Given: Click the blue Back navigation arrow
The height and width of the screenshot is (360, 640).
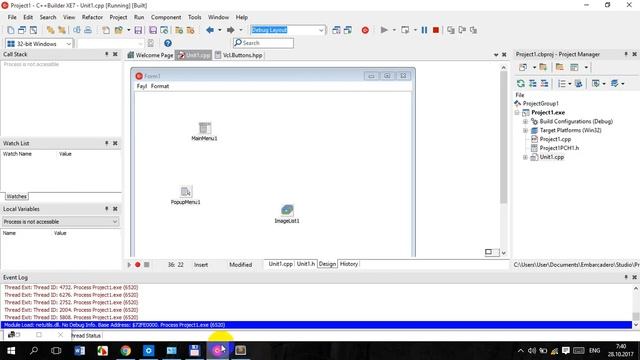Looking at the screenshot, I should pyautogui.click(x=210, y=30).
